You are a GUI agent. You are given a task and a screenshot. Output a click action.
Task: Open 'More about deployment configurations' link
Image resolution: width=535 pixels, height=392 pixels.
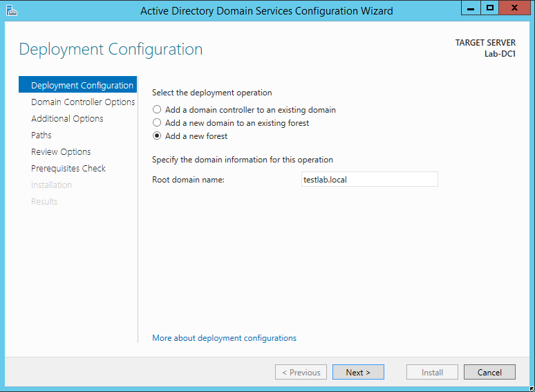pos(224,338)
